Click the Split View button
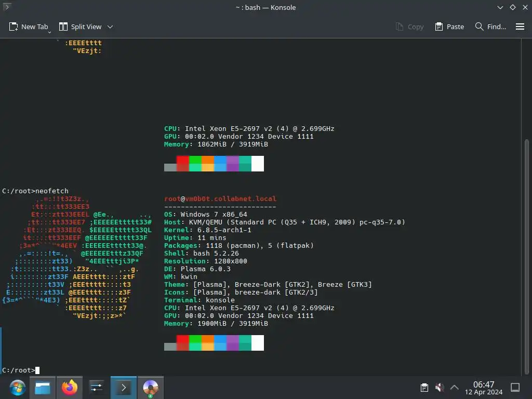Viewport: 532px width, 399px height. 80,27
